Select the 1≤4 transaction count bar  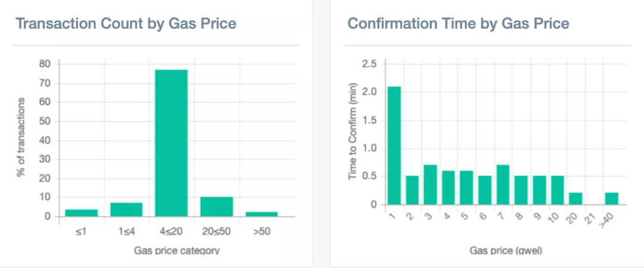[x=126, y=210]
